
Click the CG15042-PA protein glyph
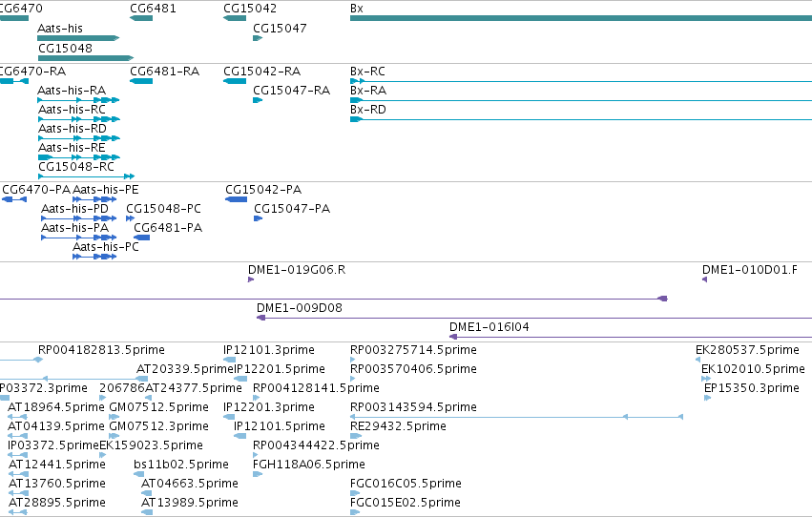click(x=236, y=199)
